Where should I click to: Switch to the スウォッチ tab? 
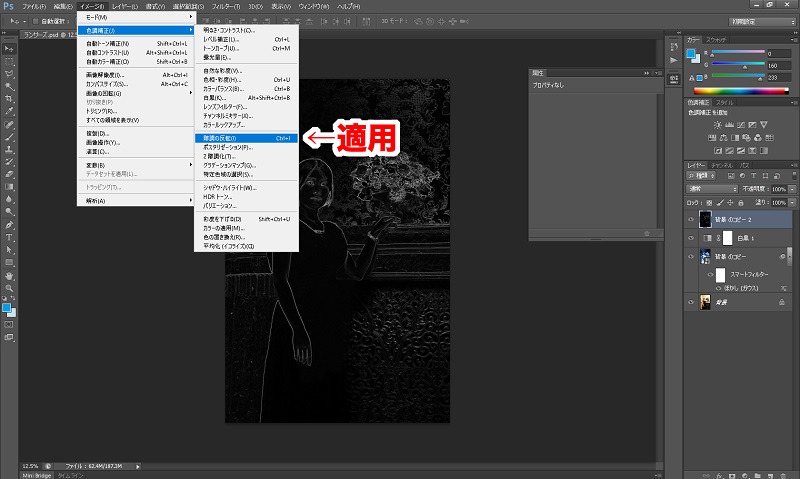(x=716, y=39)
